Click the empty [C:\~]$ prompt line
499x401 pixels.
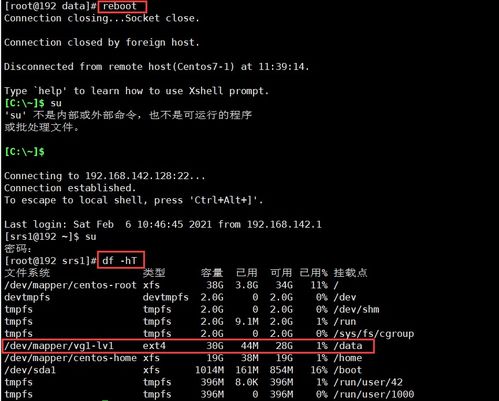tap(24, 152)
